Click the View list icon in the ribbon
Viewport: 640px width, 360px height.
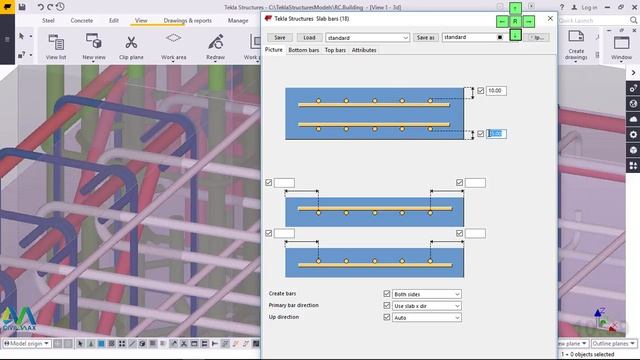56,42
